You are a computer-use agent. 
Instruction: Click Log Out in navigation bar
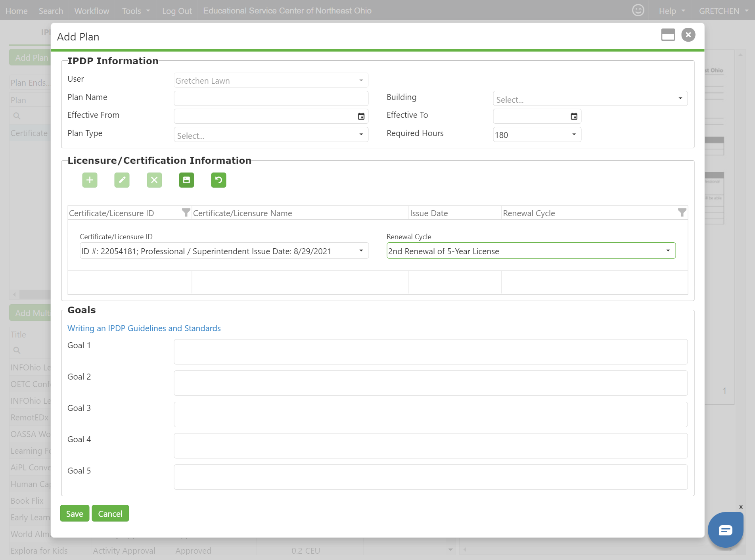[177, 11]
